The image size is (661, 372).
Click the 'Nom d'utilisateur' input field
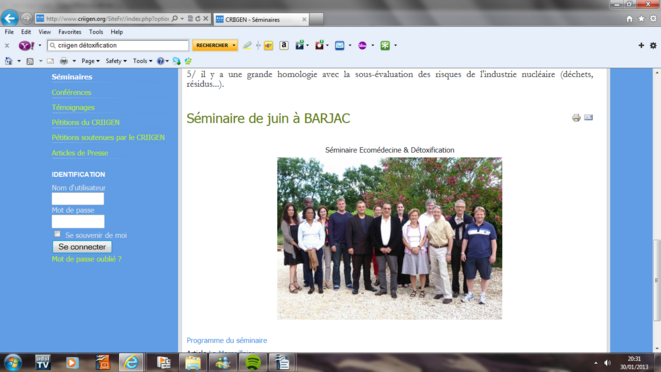point(78,199)
